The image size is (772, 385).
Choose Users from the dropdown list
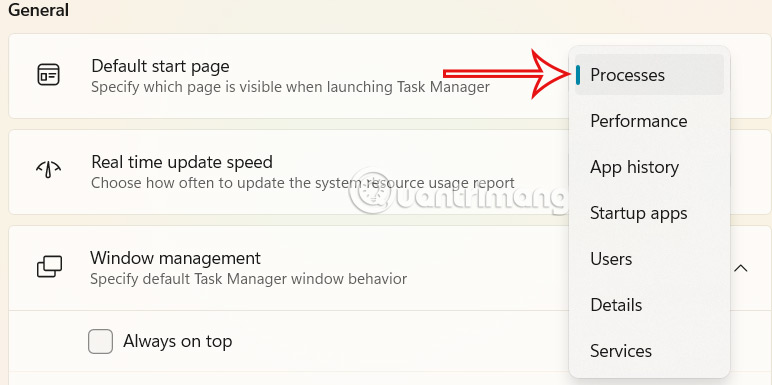649,259
